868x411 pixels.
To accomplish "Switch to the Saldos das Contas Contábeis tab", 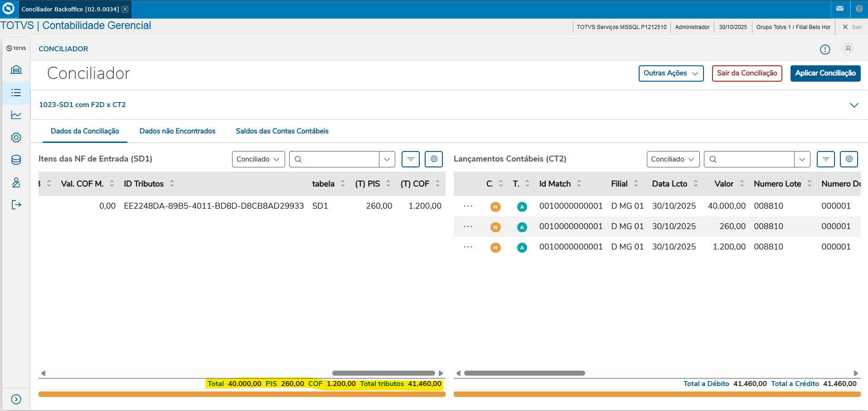I will 282,131.
